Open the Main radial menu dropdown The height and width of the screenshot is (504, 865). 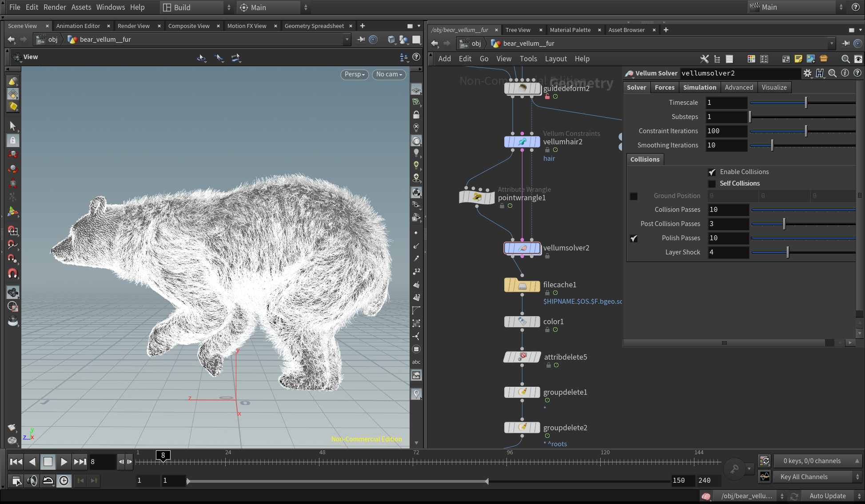pyautogui.click(x=274, y=7)
